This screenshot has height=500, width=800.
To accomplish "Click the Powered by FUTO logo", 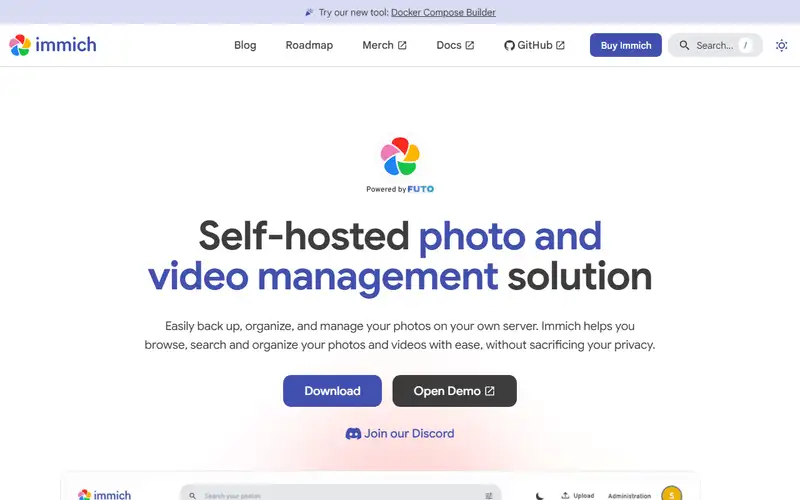I will click(x=400, y=189).
